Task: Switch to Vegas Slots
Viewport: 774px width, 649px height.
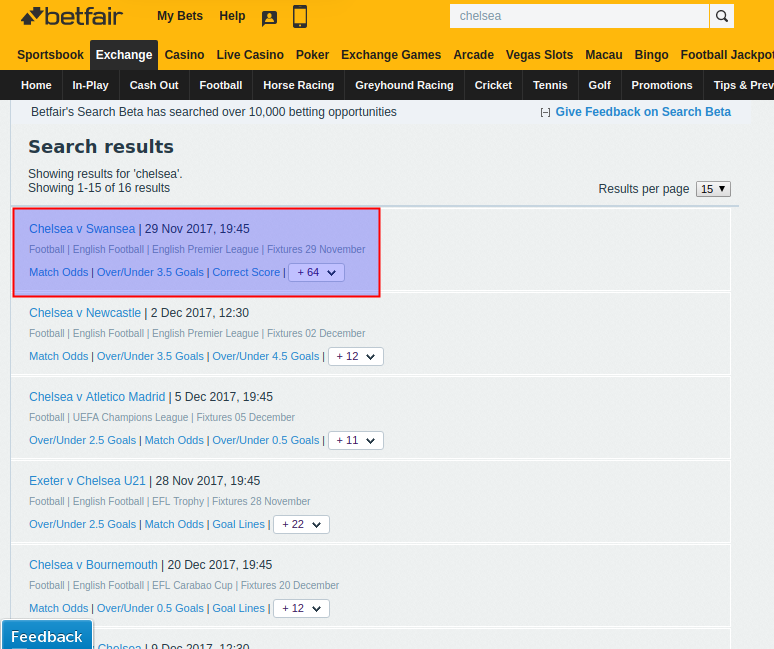Action: (539, 55)
